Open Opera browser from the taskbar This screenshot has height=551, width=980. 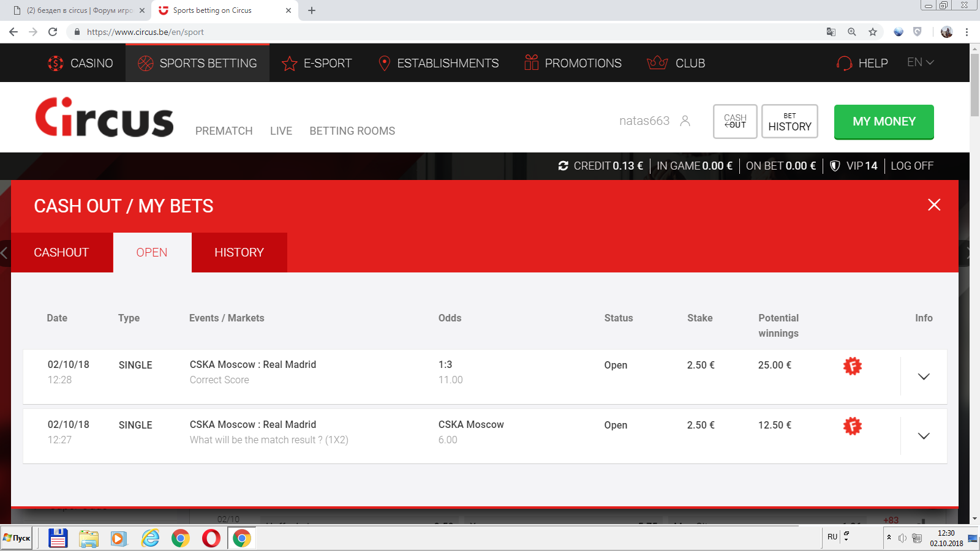click(x=211, y=538)
